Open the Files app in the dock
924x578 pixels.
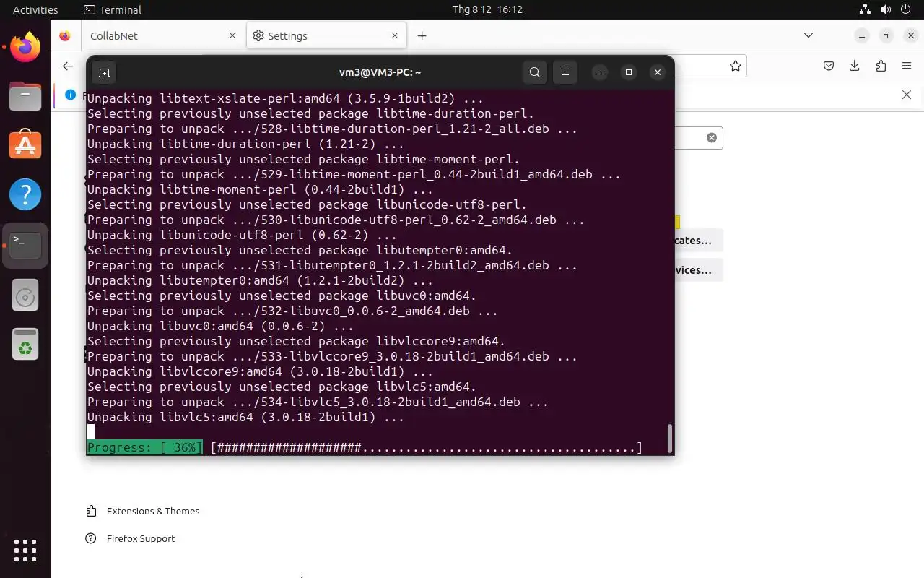click(x=25, y=96)
